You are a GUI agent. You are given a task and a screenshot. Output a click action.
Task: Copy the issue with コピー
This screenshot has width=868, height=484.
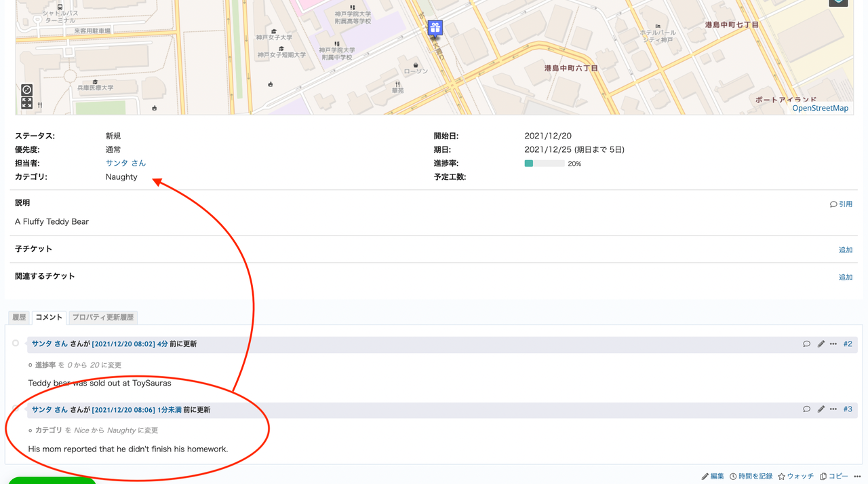[x=833, y=477]
